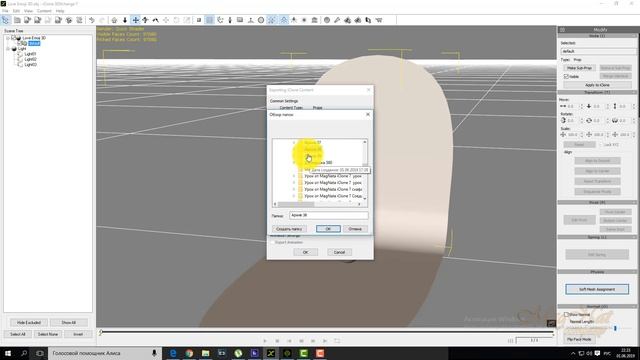Adjust the Normal Length slider handle
This screenshot has width=640, height=360.
(x=615, y=328)
